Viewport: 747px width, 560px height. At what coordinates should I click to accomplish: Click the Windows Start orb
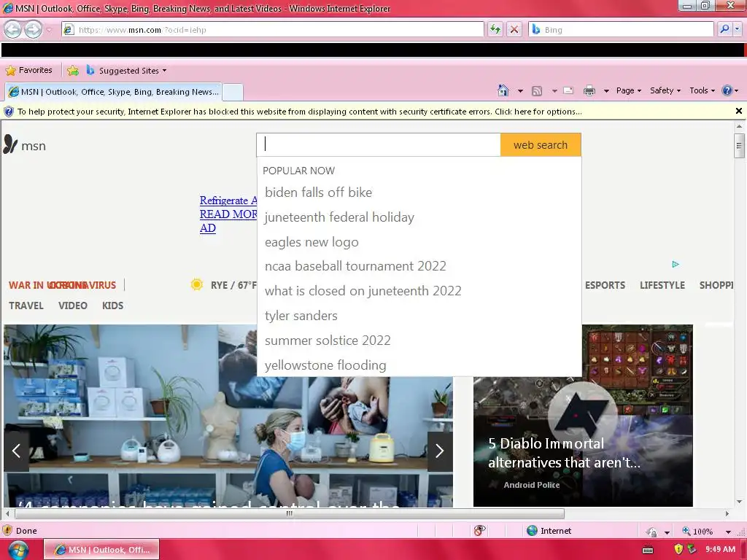tap(18, 550)
